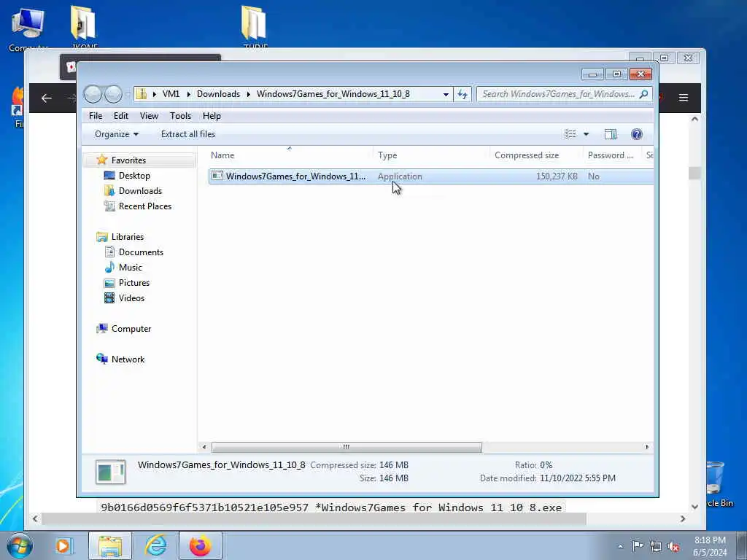Open Downloads in the navigation pane
Viewport: 747px width, 560px height.
[x=140, y=191]
